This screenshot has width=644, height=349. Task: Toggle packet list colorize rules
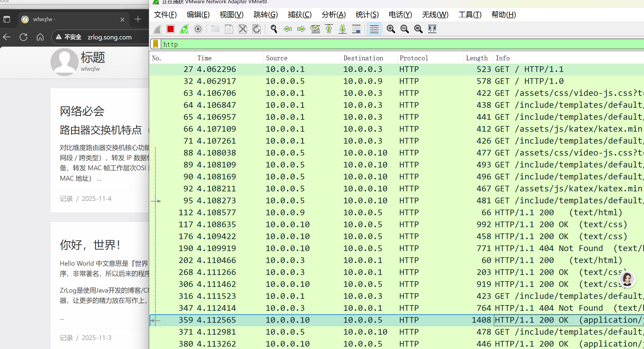pos(374,29)
